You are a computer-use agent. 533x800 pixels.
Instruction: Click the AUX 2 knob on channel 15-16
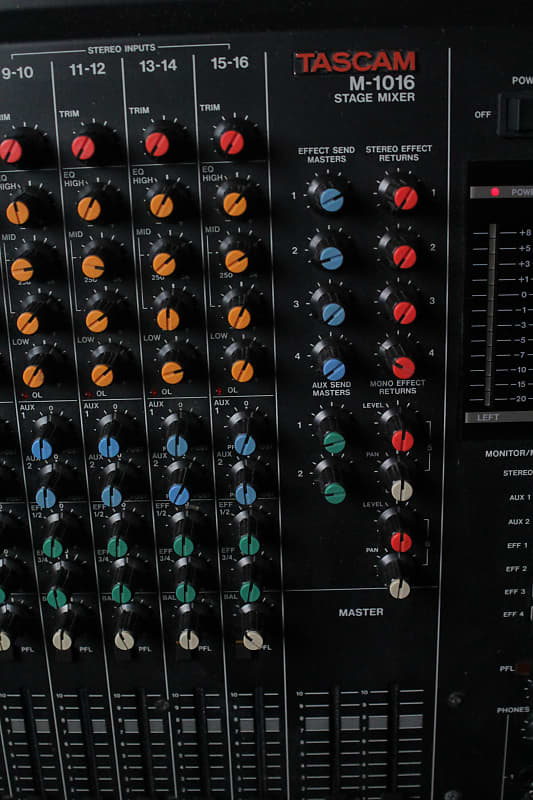(246, 494)
